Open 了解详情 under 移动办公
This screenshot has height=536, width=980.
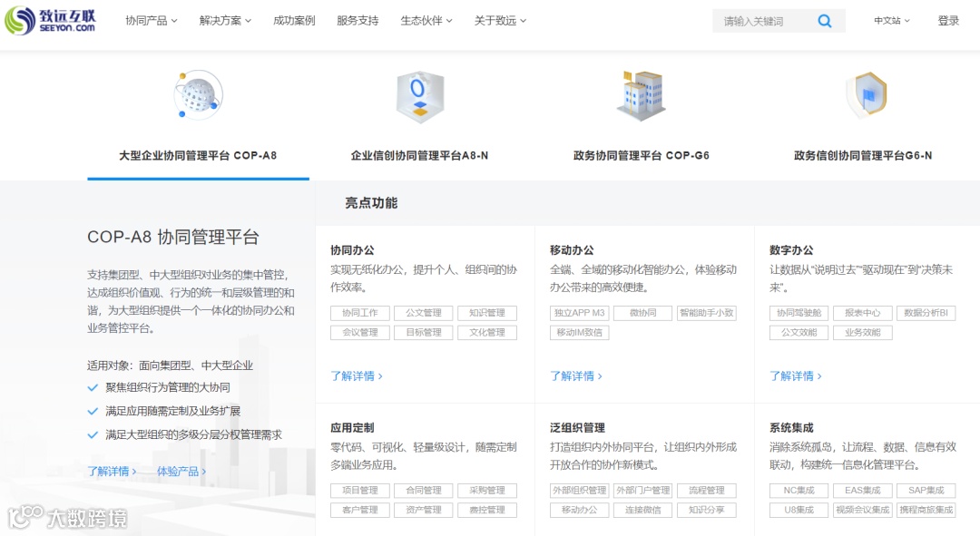[575, 376]
